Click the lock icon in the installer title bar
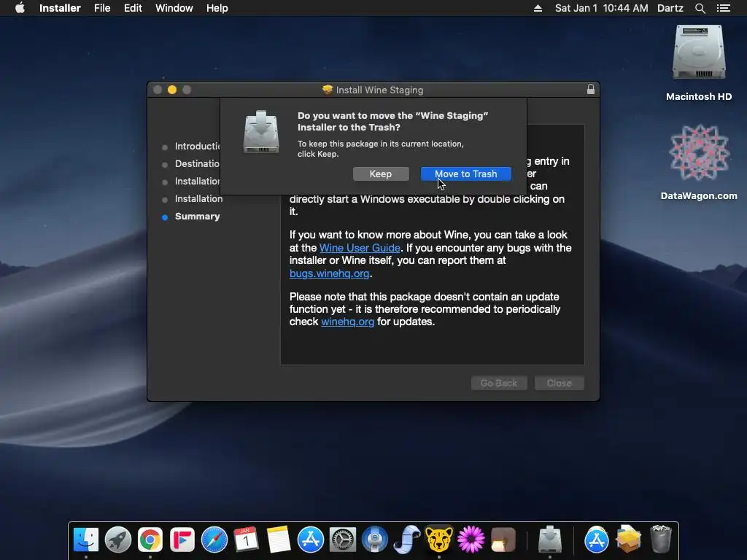 (591, 89)
